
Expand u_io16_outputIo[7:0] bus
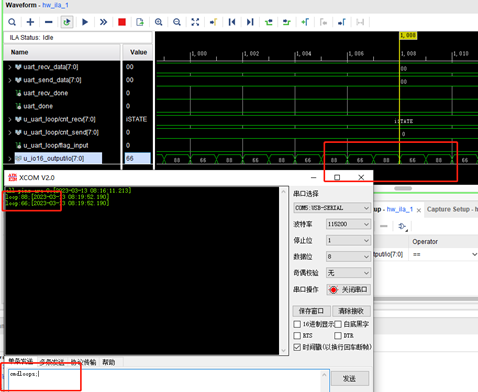point(10,159)
